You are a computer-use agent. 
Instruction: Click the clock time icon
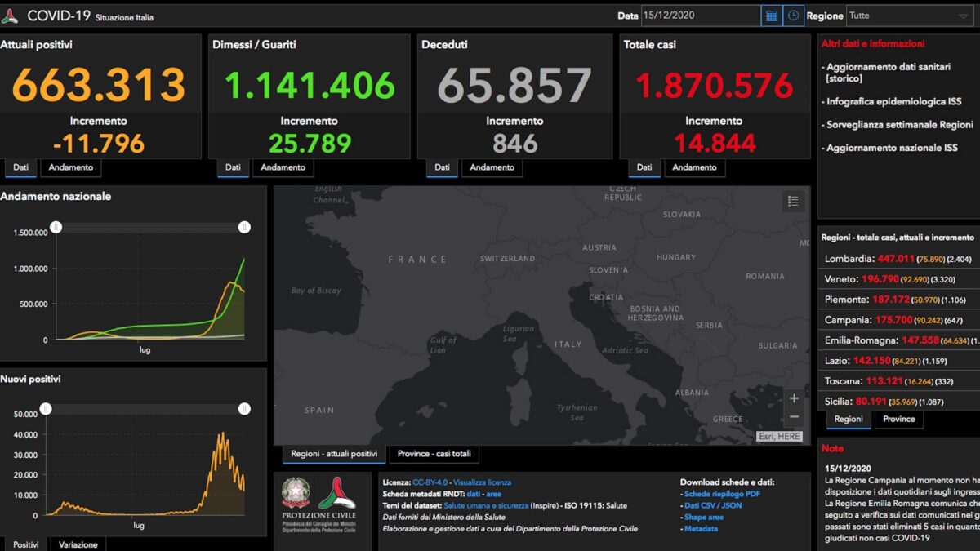click(x=793, y=16)
